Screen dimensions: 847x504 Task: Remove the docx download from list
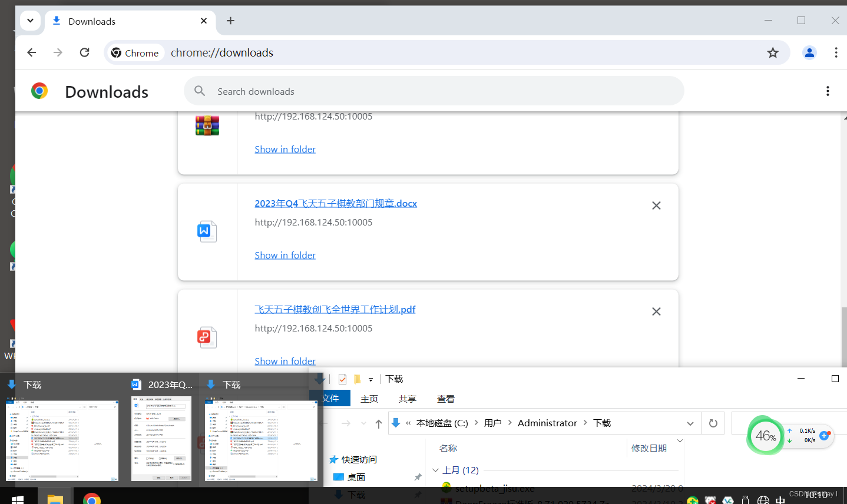pos(656,205)
